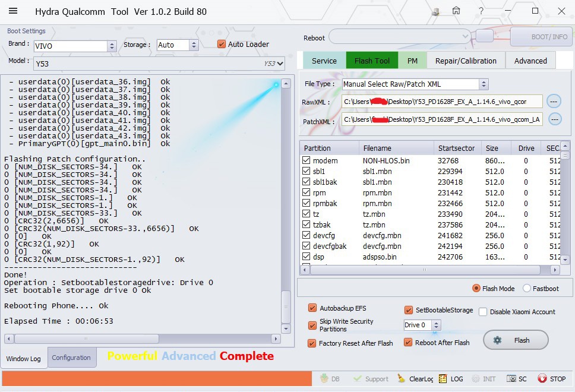Click log scroll up arrow

(286, 84)
